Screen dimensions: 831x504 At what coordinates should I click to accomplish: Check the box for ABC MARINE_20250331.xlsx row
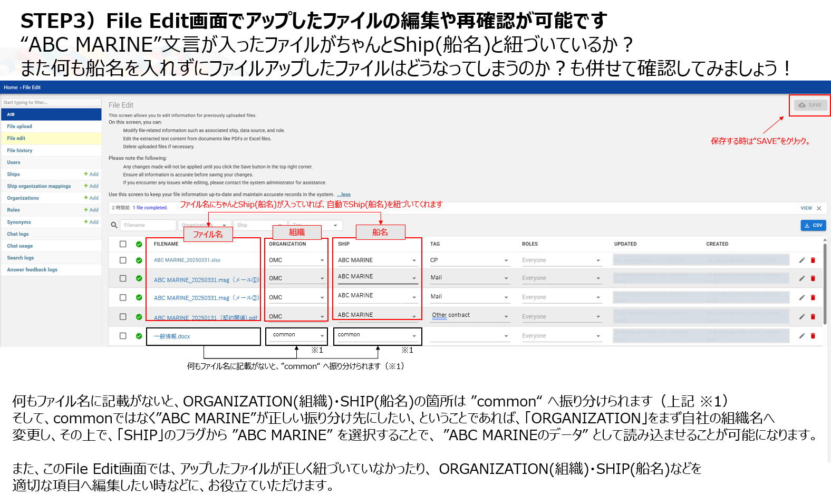pyautogui.click(x=123, y=260)
